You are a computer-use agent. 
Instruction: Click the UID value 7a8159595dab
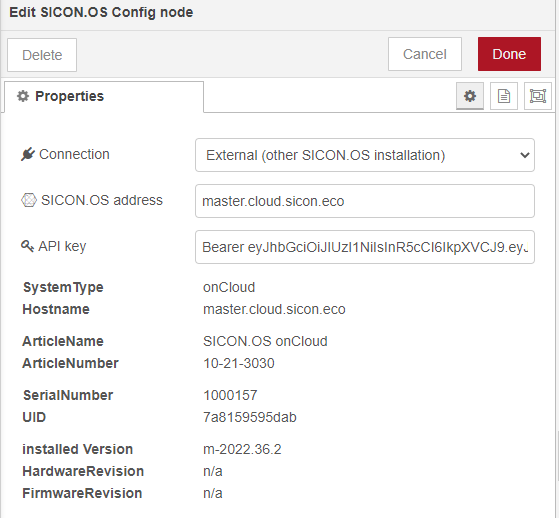point(250,417)
